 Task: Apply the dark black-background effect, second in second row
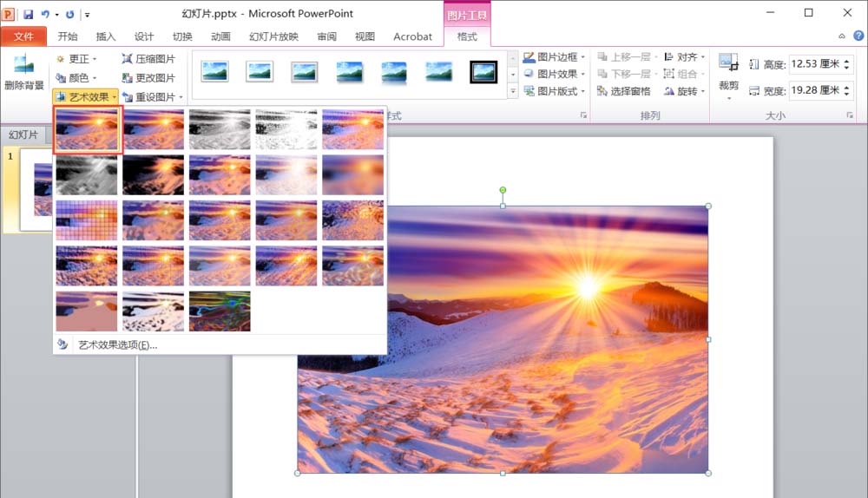(154, 175)
